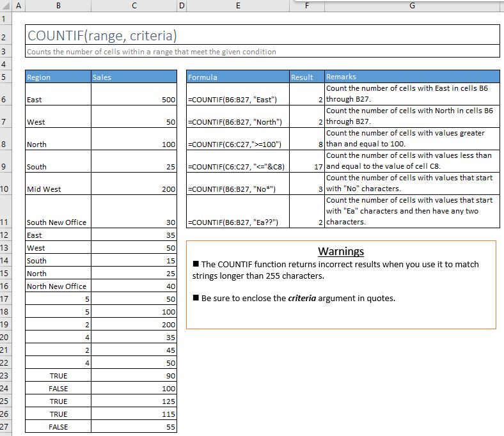Select the =COUNTIF(B6:B27, "Ea??") formula cell

tap(238, 212)
